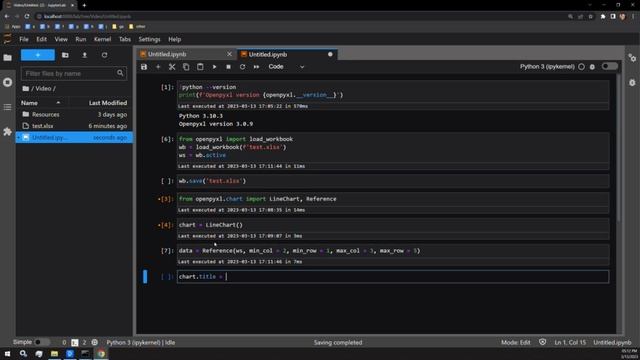Click the Python 3 (ipykernel) kernel name
The width and height of the screenshot is (640, 360).
[x=547, y=67]
